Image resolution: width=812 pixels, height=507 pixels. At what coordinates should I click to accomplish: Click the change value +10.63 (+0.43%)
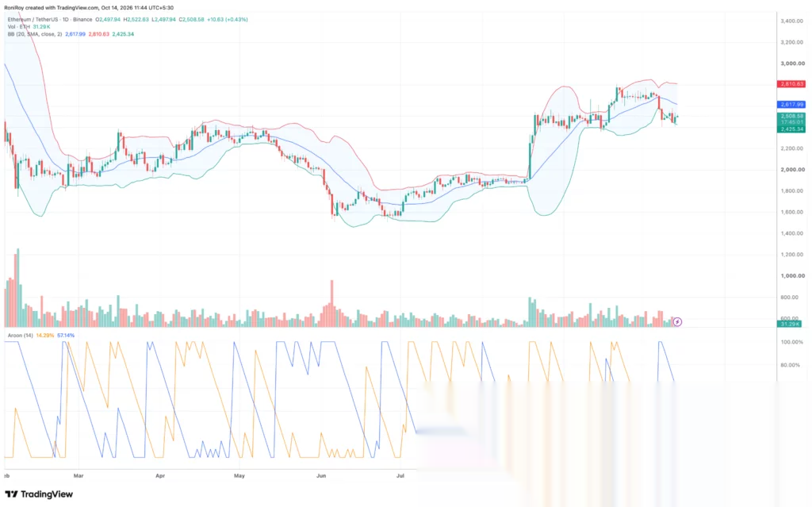pyautogui.click(x=228, y=20)
